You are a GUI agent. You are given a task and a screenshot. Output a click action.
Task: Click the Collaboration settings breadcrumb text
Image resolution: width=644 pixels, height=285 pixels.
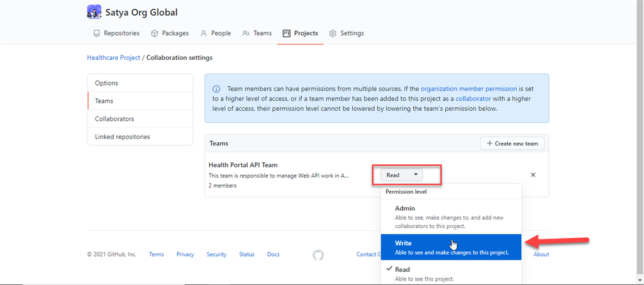tap(179, 58)
